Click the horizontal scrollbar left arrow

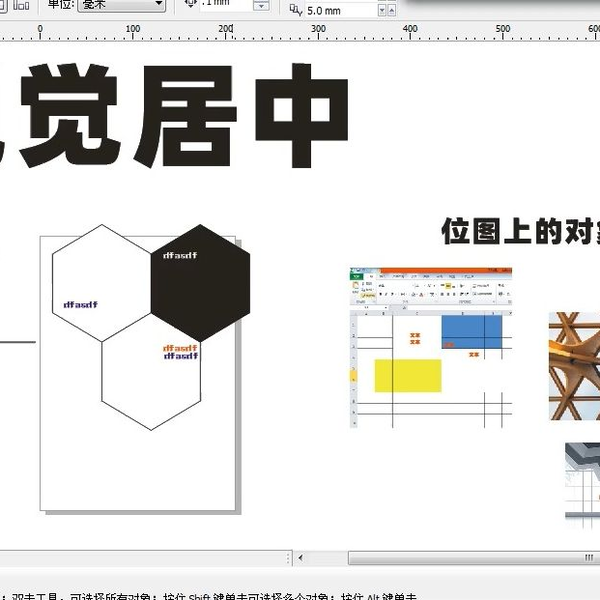(301, 558)
